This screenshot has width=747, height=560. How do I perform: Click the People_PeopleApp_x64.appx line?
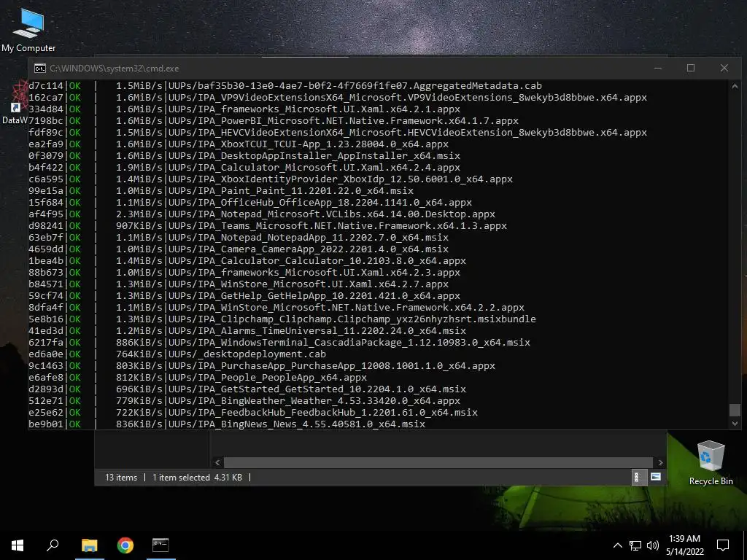[198, 378]
